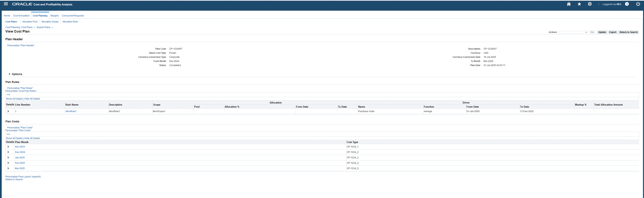
Task: Click the Status value Completed
Action: (175, 66)
